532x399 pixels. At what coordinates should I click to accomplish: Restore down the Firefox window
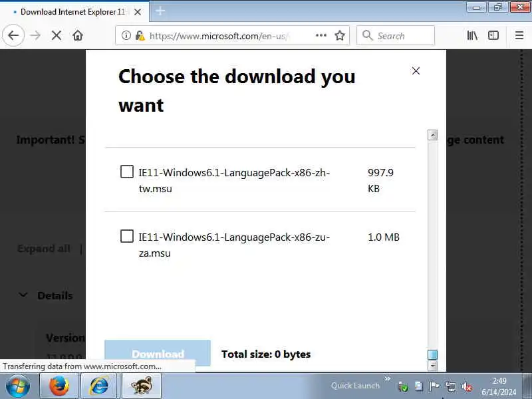pyautogui.click(x=497, y=7)
